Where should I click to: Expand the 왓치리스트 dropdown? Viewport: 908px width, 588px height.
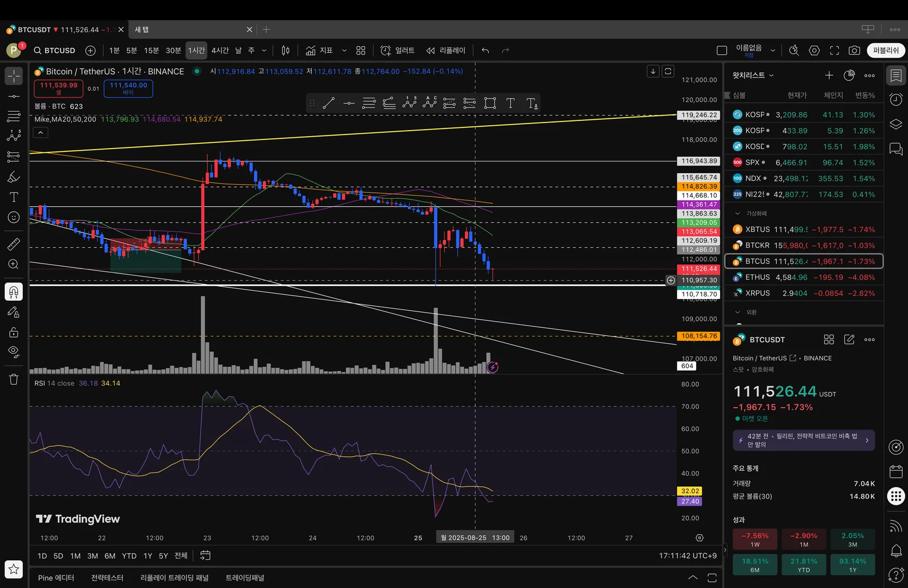[x=753, y=75]
